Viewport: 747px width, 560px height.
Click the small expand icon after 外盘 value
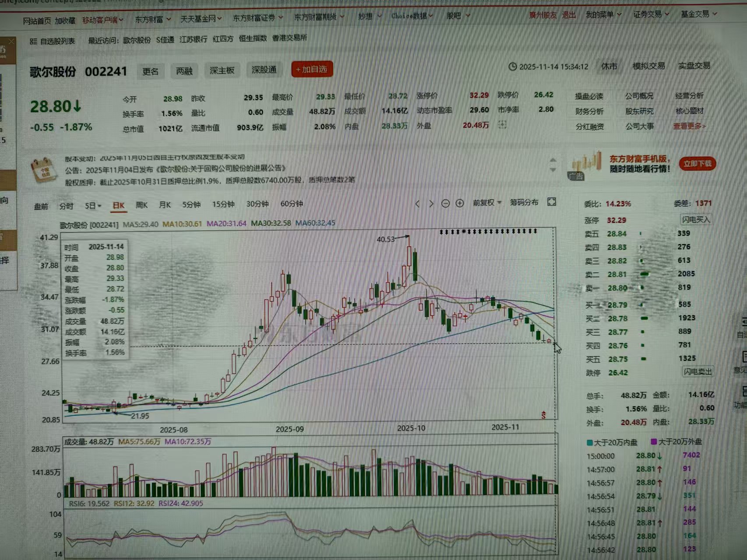(502, 125)
